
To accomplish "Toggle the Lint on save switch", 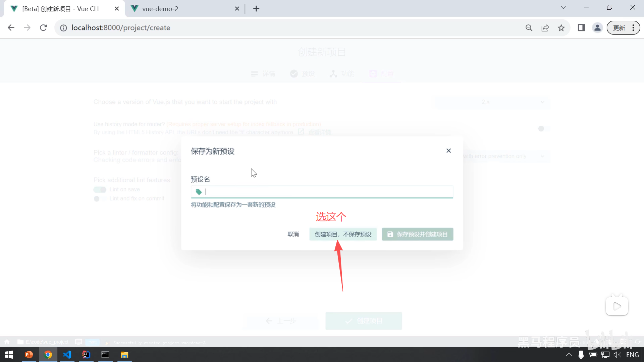I will pos(100,190).
